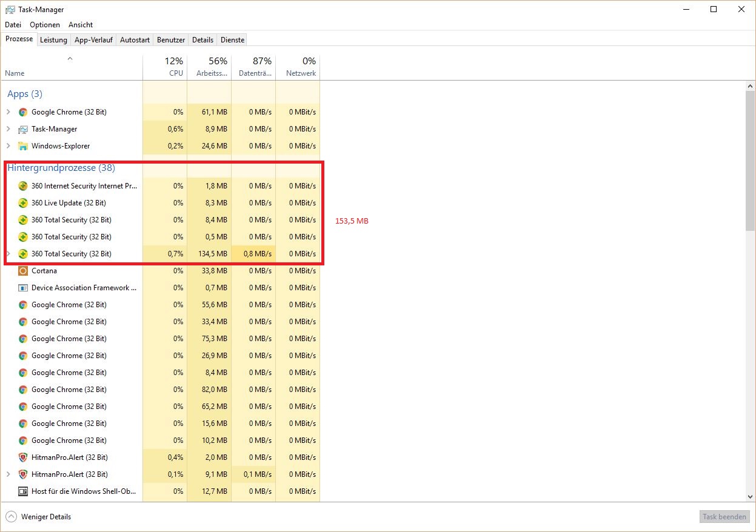The width and height of the screenshot is (756, 532).
Task: Click the Task-Manager app row icon
Action: pos(23,129)
